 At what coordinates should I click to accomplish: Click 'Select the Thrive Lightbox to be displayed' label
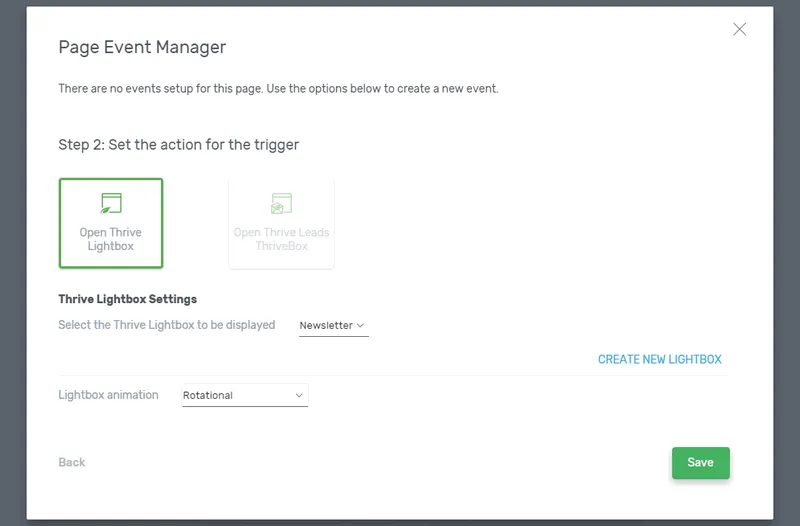(x=167, y=325)
